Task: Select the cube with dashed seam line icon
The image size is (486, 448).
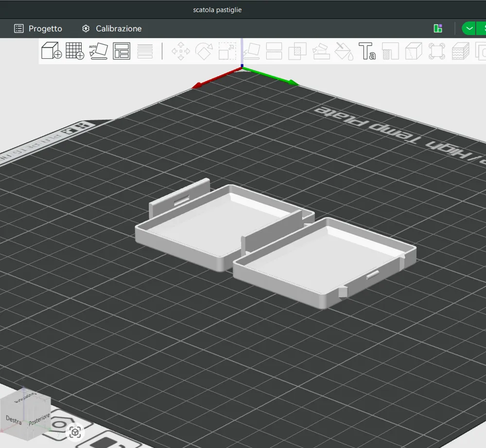Action: pos(414,51)
